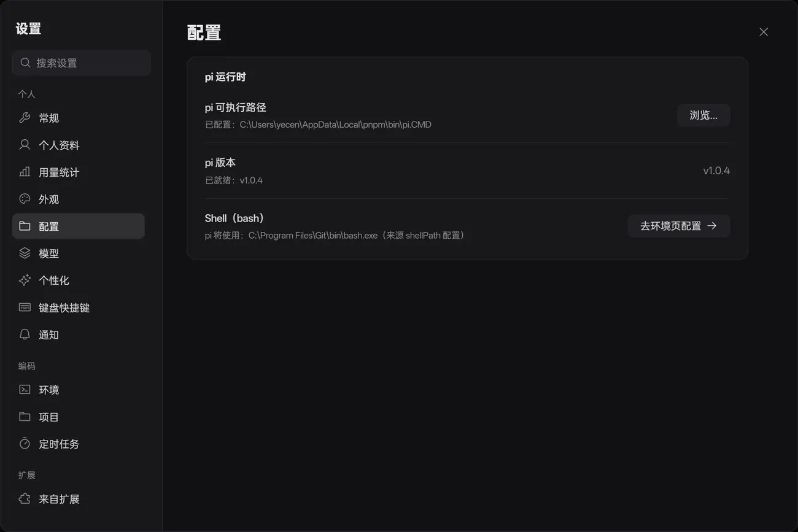
Task: Click the pi 可执行路径 label
Action: (236, 107)
